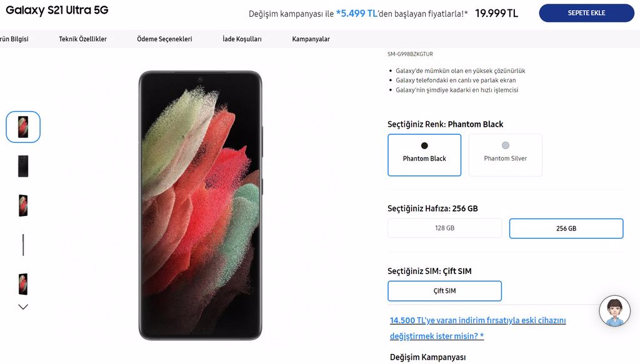The width and height of the screenshot is (640, 364).
Task: Select the third angled phone thumbnail
Action: (x=23, y=205)
